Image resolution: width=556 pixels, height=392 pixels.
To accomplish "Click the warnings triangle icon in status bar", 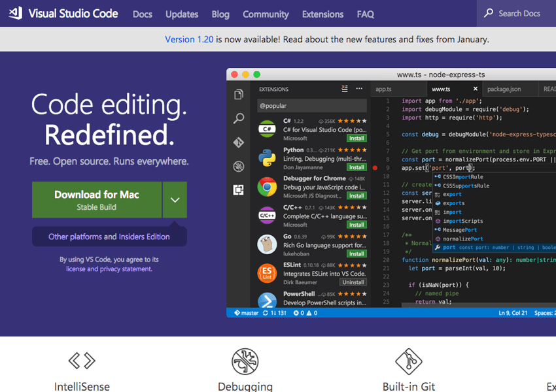I will 309,313.
